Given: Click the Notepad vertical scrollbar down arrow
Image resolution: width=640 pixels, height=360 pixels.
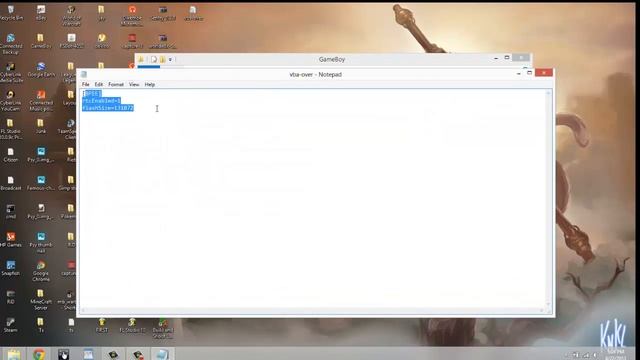Looking at the screenshot, I should point(548,304).
